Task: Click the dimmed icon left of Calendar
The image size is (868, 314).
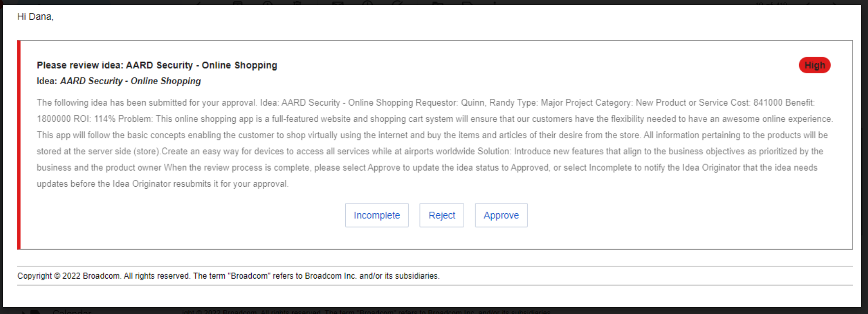Action: click(x=34, y=312)
